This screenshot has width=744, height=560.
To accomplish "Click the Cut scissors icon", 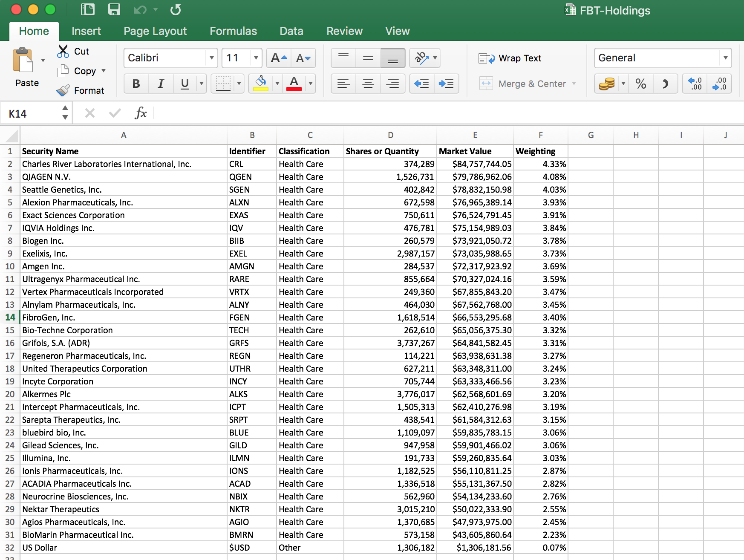I will click(x=63, y=51).
